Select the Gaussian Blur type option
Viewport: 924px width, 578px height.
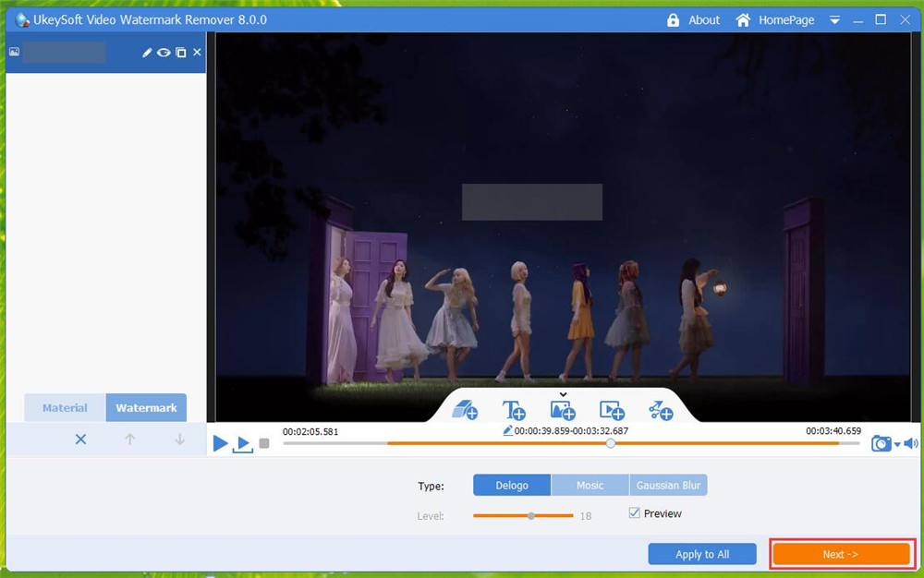tap(668, 486)
